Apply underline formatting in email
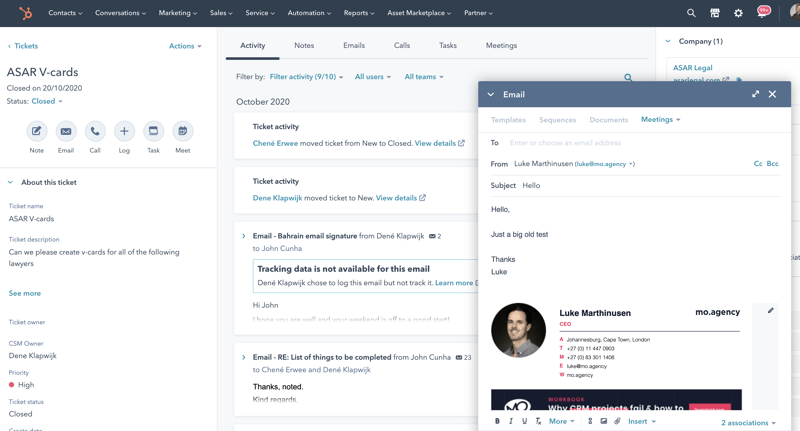Screen dimensions: 800x431 (524, 421)
